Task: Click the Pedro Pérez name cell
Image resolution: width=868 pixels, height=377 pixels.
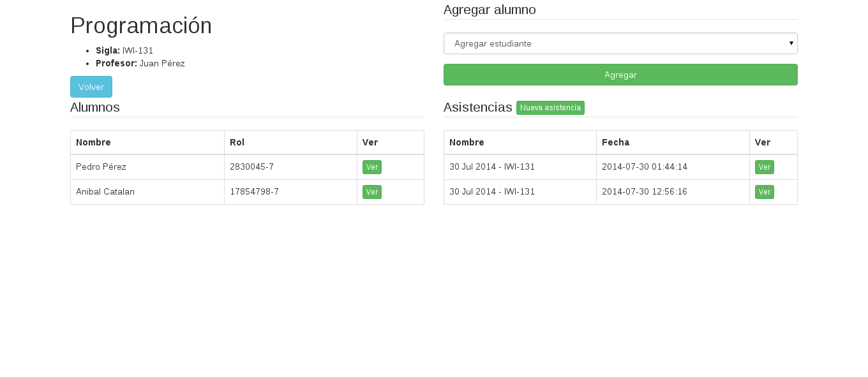Action: coord(147,167)
